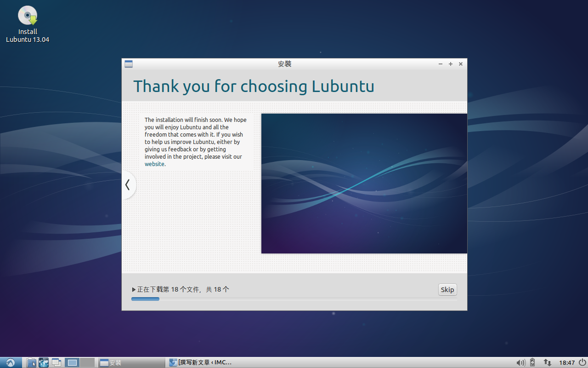The height and width of the screenshot is (368, 588).
Task: Switch to the 撰写新文章 browser taskbar button
Action: tap(200, 362)
